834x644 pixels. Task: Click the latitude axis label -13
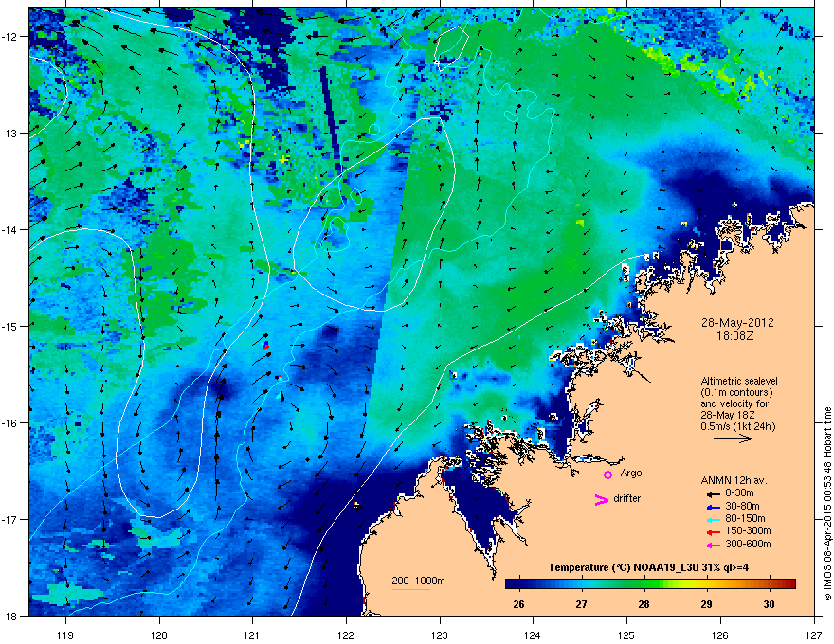(x=10, y=134)
